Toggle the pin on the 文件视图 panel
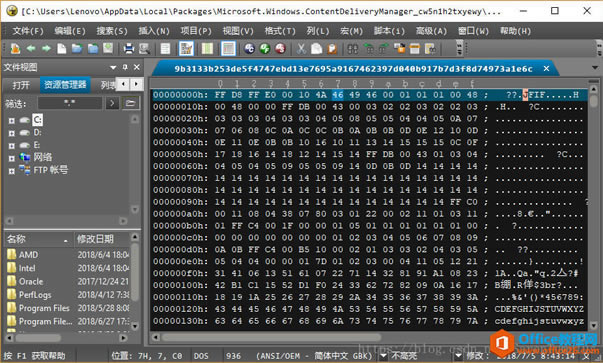 125,67
